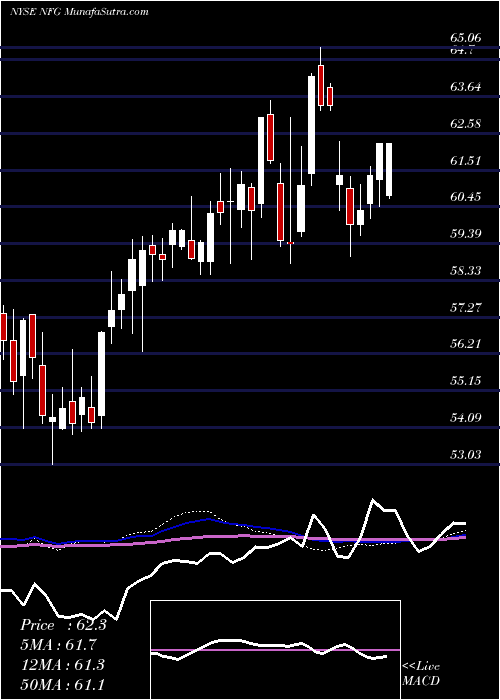Click inside the MACD inset chart box

275,650
